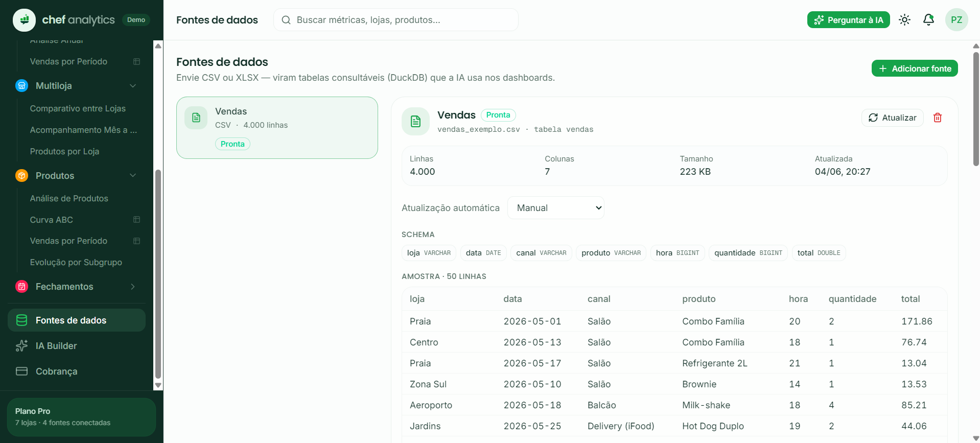
Task: Open the notifications bell
Action: coord(928,20)
